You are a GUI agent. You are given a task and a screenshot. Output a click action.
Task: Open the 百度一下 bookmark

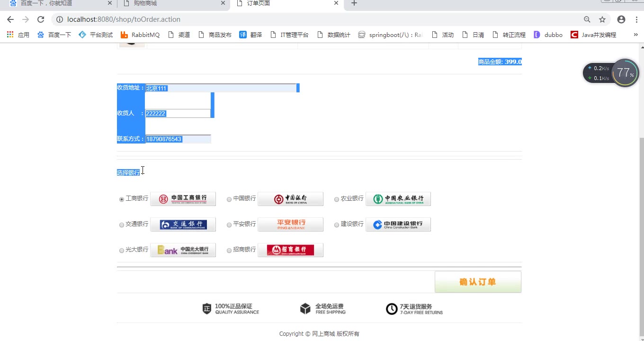point(54,35)
